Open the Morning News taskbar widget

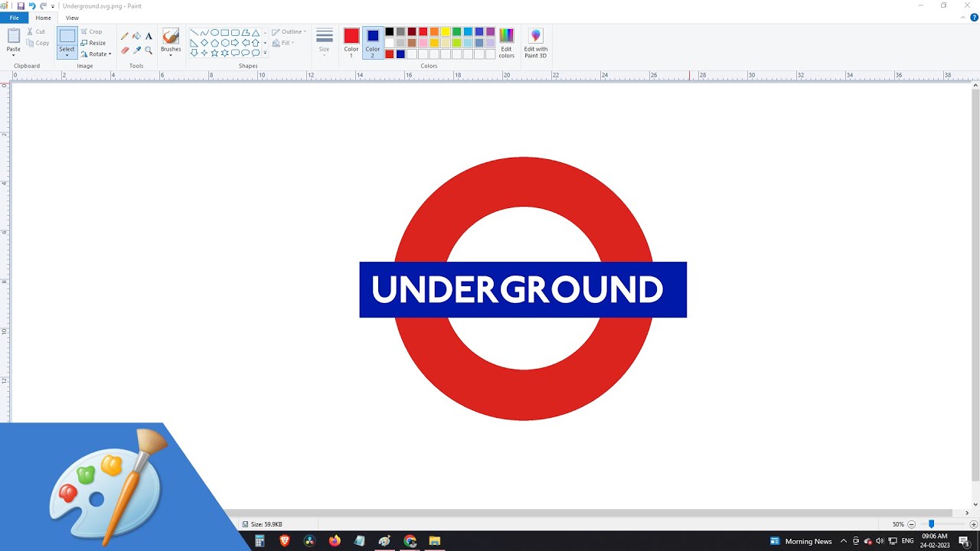pos(801,541)
